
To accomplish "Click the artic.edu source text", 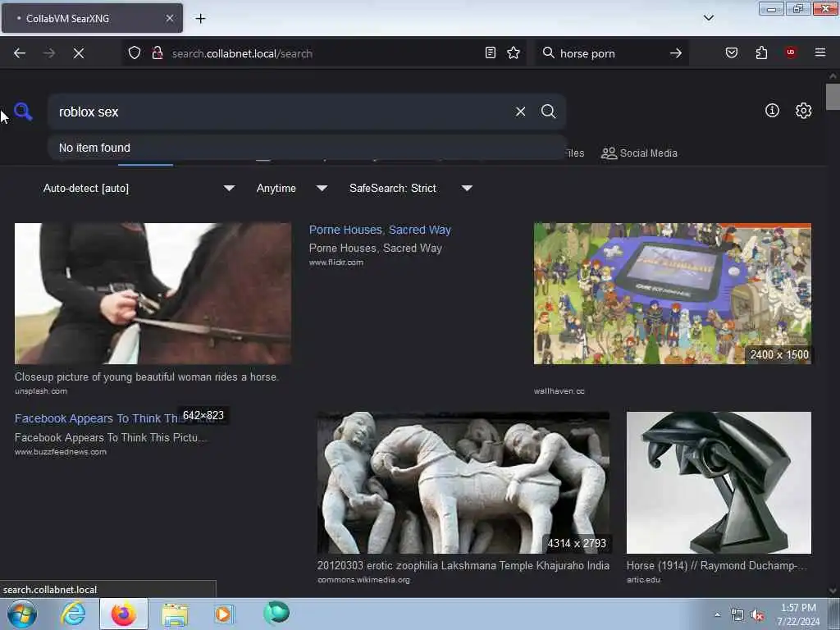I will [643, 580].
